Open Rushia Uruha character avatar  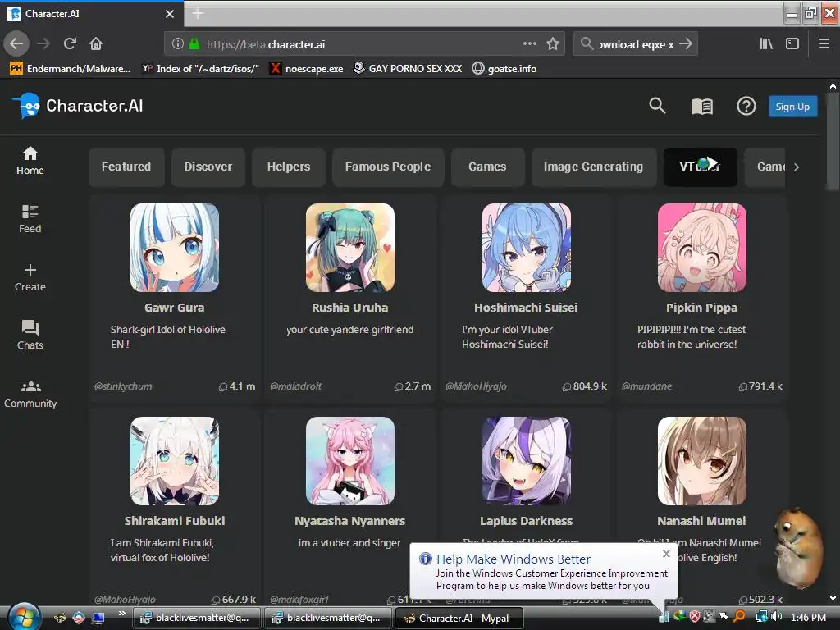point(350,248)
